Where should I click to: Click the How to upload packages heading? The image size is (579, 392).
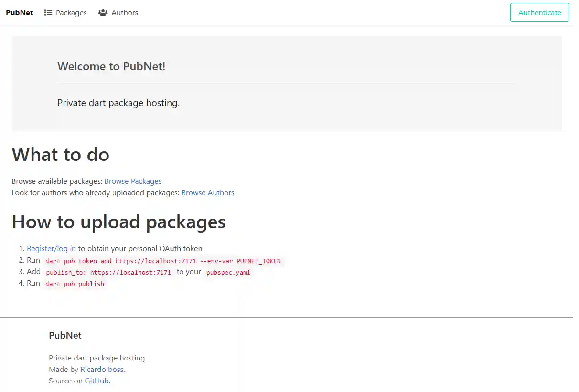click(118, 222)
